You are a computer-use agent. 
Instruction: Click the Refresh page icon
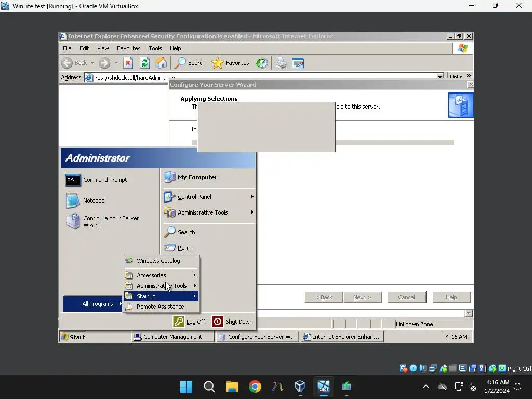[x=144, y=63]
